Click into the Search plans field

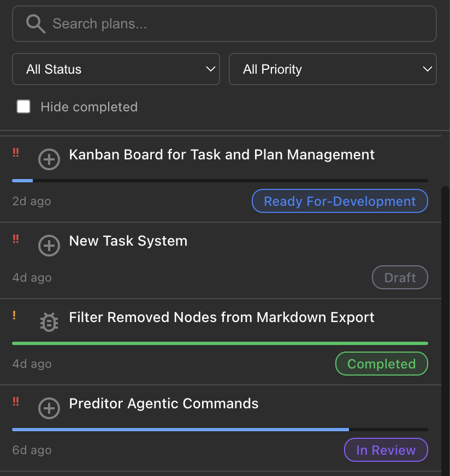pyautogui.click(x=235, y=24)
